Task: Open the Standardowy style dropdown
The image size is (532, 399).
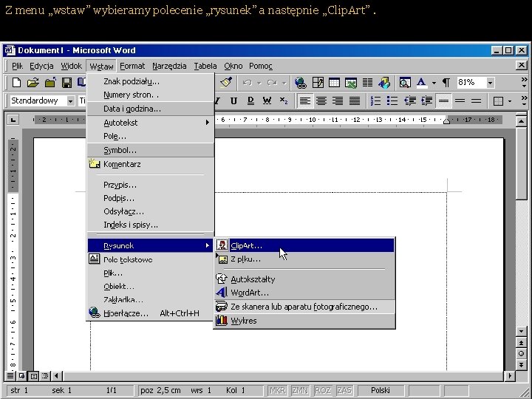Action: tap(71, 100)
